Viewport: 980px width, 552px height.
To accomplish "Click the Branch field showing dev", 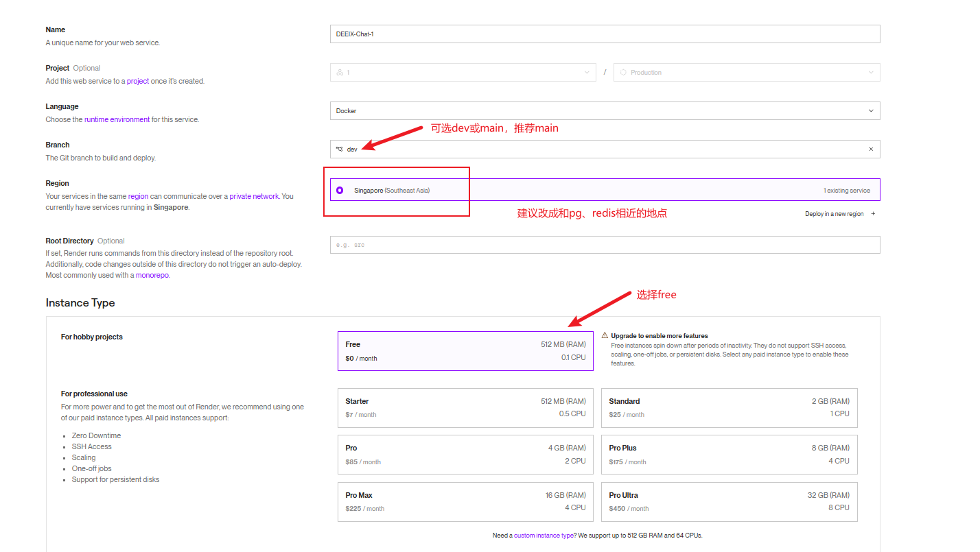I will [x=605, y=149].
